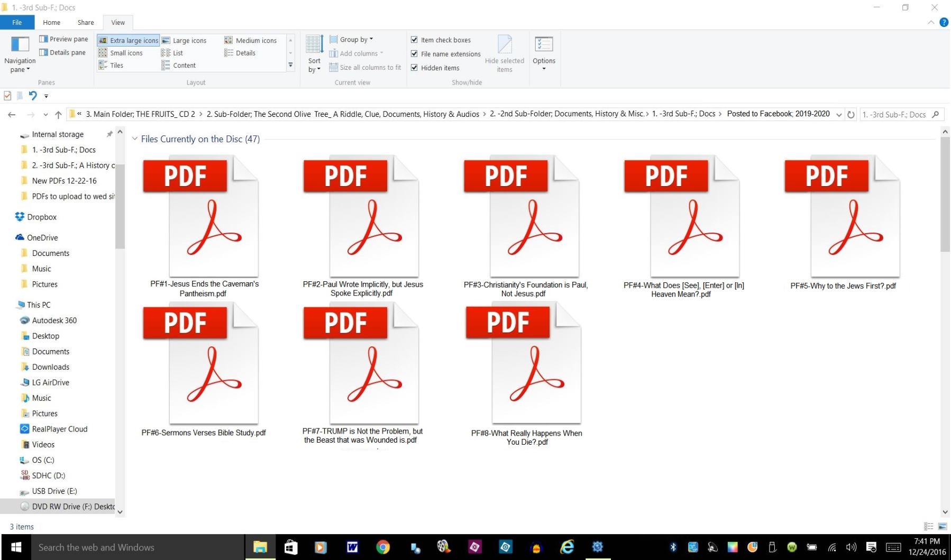Open Internet Explorer from the taskbar

[567, 547]
